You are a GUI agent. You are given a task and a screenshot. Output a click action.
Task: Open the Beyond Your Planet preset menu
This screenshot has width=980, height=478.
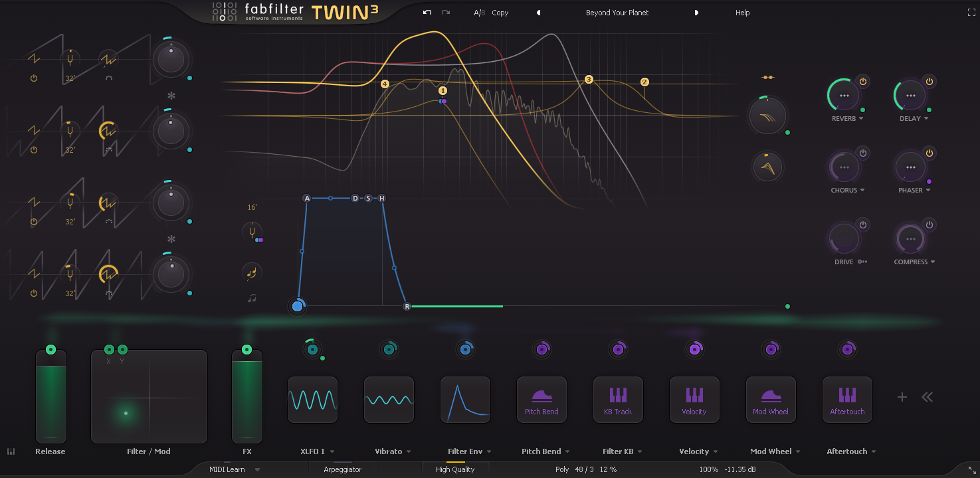click(617, 13)
